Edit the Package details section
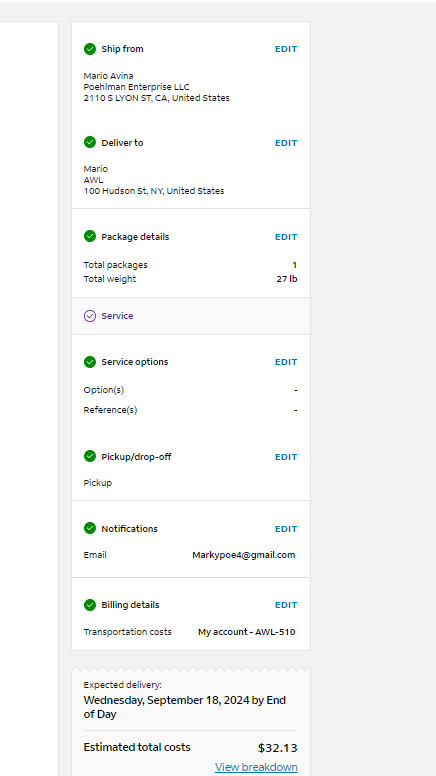The image size is (436, 776). 286,237
